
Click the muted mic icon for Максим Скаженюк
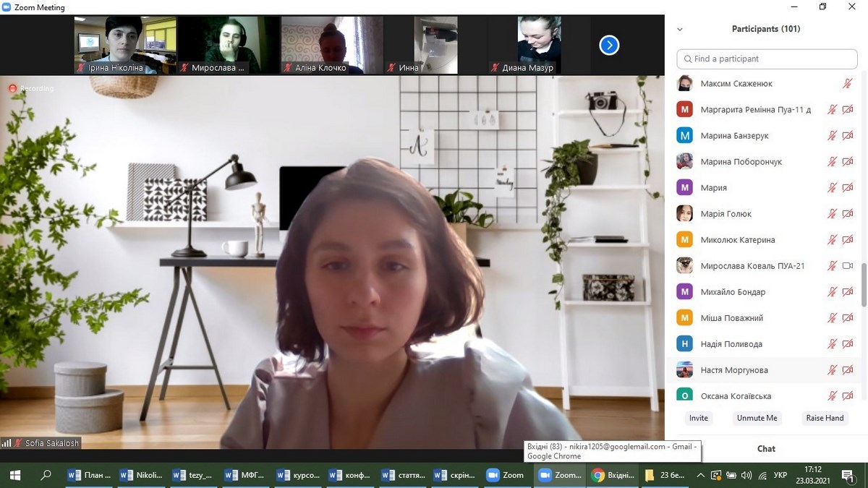(847, 84)
